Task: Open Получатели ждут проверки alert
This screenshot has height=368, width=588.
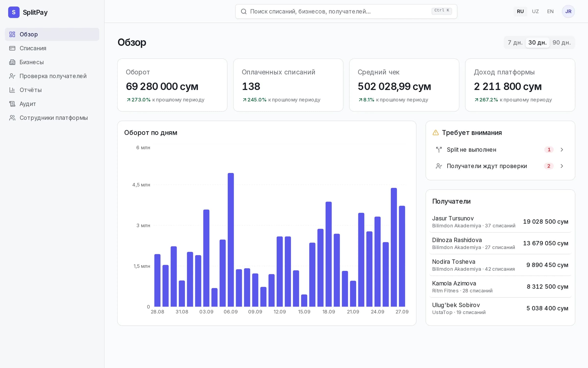Action: [x=500, y=166]
